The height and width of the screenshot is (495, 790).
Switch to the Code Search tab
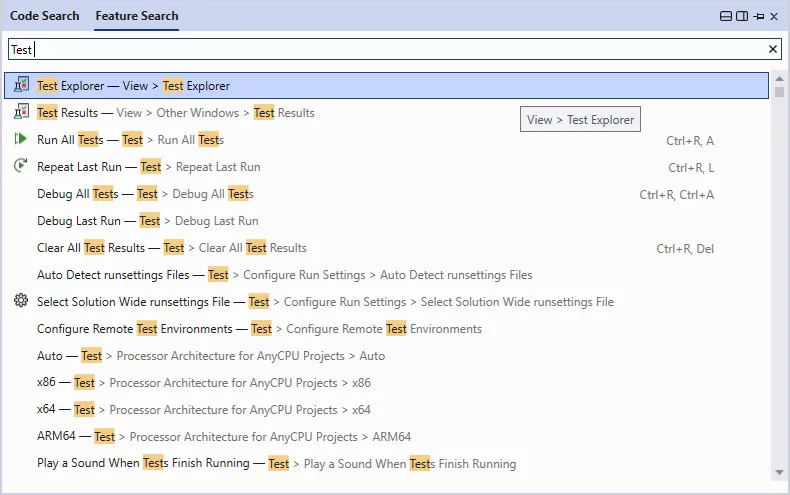pyautogui.click(x=44, y=16)
